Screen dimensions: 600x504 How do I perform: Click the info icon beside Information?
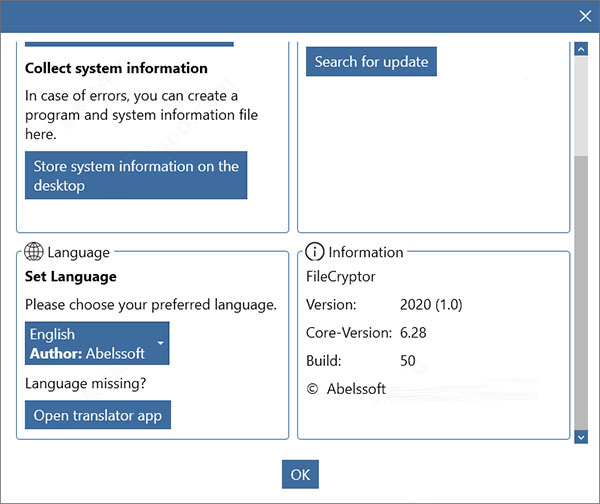coord(315,252)
